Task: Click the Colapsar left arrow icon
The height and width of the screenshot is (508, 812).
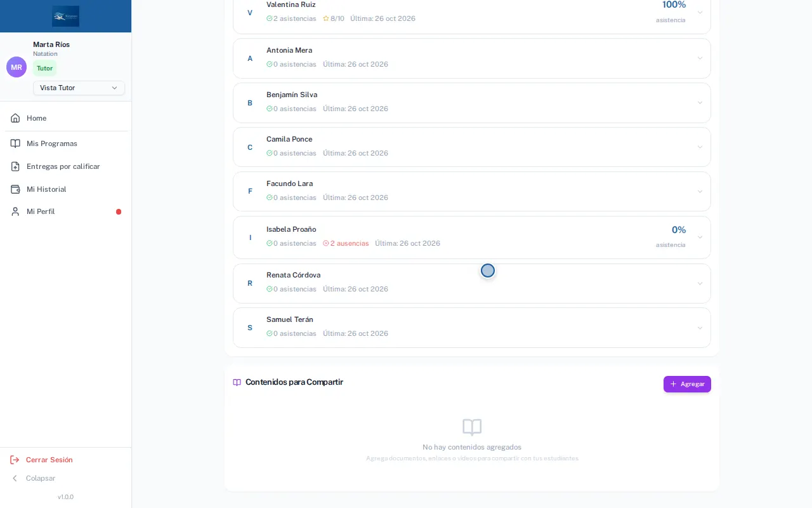Action: click(15, 478)
